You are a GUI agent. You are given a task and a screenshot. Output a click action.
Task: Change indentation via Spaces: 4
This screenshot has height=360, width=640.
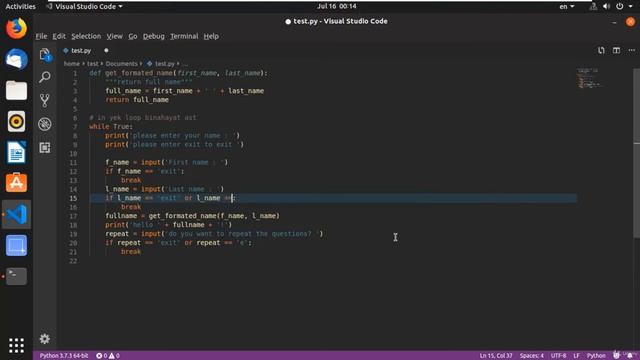pos(531,356)
